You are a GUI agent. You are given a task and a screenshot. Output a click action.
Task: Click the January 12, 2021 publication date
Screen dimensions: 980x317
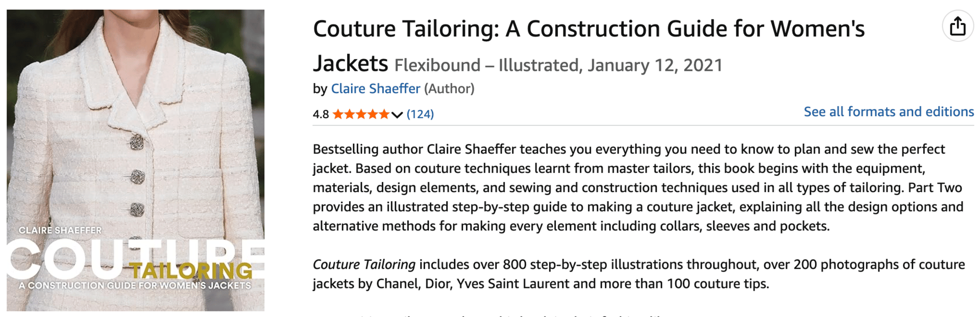tap(655, 65)
